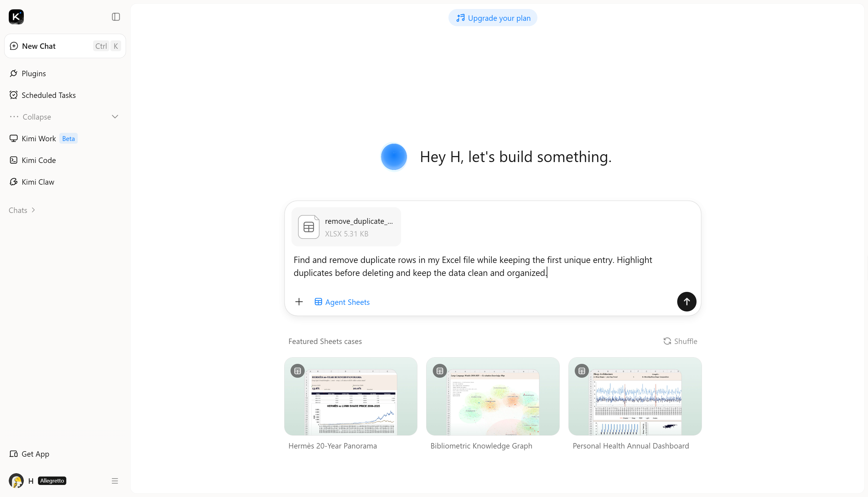Image resolution: width=868 pixels, height=497 pixels.
Task: Click the Get App device icon
Action: pos(14,454)
